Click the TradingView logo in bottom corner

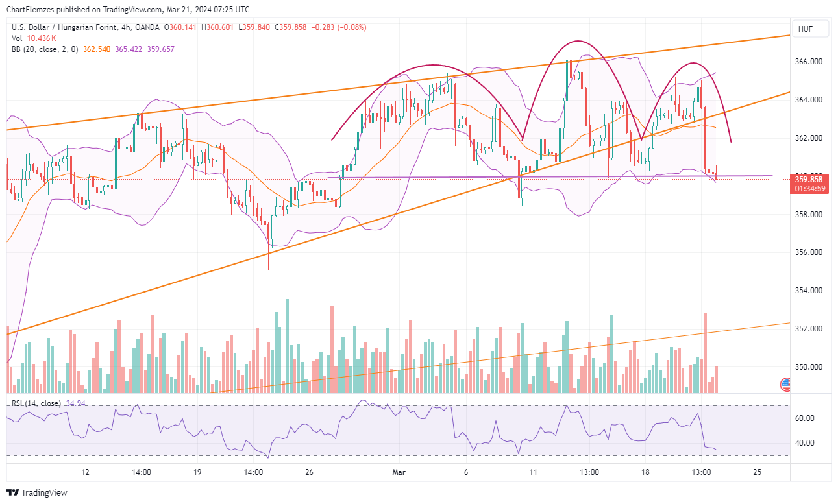pyautogui.click(x=37, y=493)
